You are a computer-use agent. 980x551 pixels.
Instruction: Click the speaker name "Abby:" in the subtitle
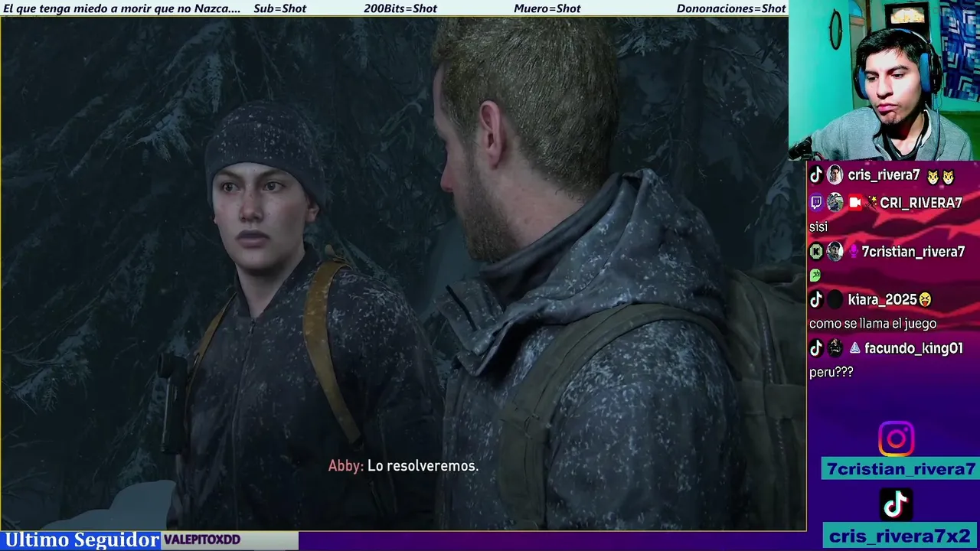pos(346,465)
